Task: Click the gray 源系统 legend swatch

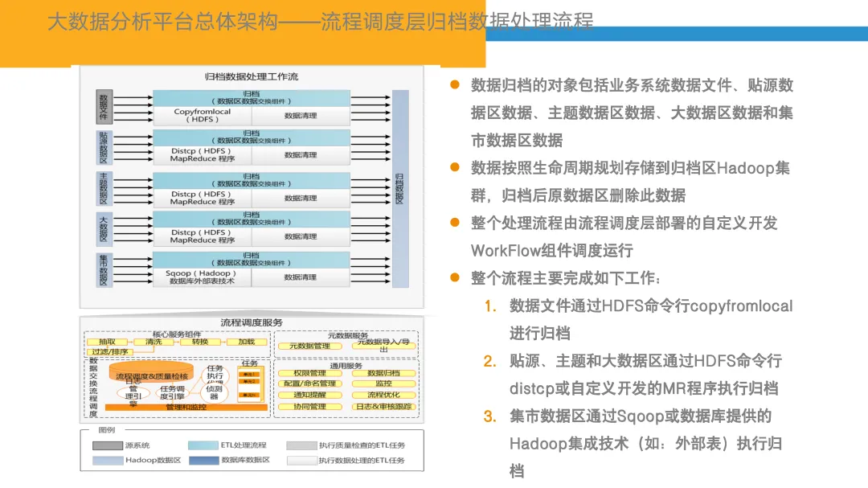Action: point(108,445)
